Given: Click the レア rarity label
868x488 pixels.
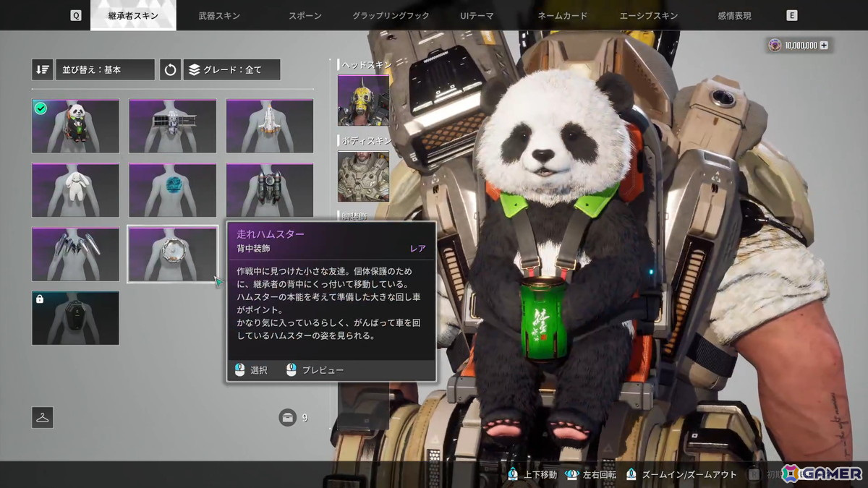Looking at the screenshot, I should click(418, 248).
